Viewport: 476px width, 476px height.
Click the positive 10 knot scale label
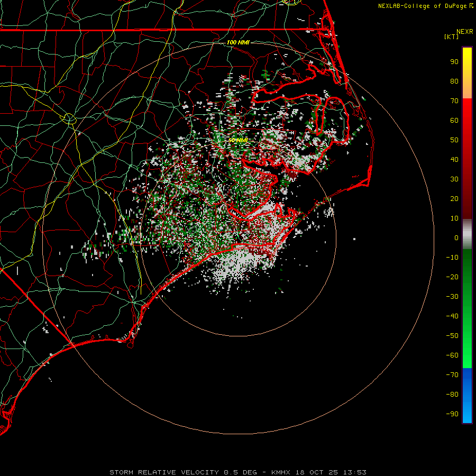tap(454, 218)
